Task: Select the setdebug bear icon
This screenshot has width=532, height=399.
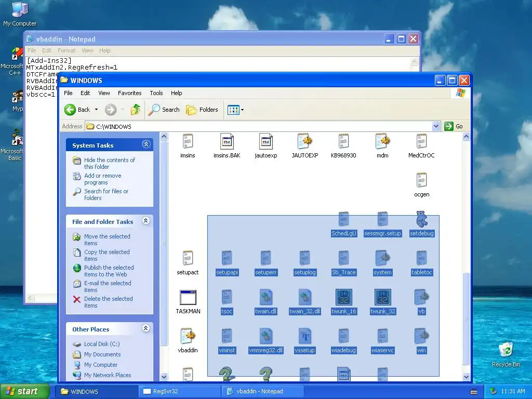Action: pos(421,219)
